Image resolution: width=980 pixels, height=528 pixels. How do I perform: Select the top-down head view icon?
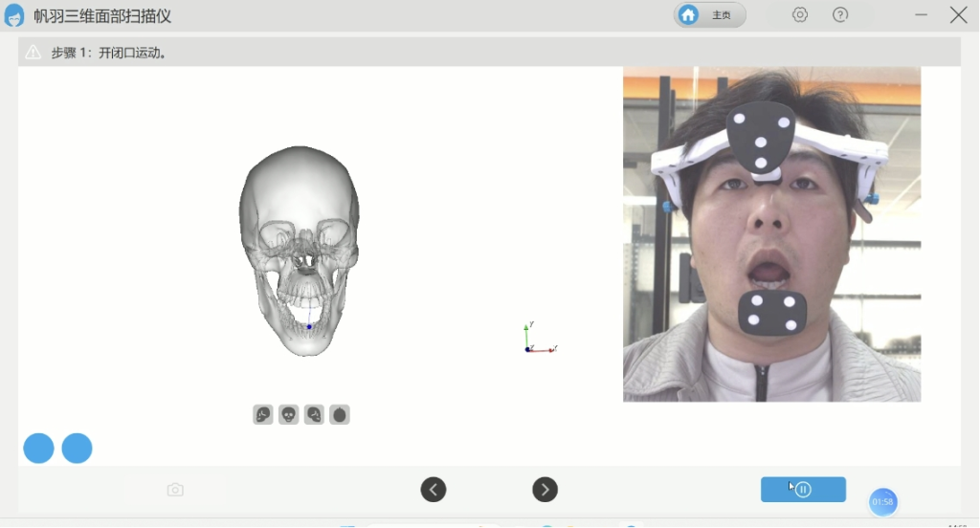tap(340, 415)
